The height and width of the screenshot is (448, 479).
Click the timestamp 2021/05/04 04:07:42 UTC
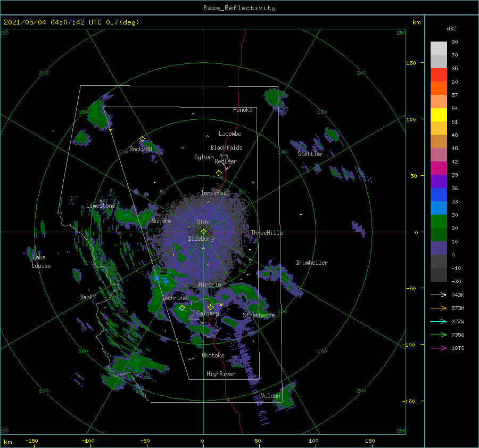pos(53,22)
